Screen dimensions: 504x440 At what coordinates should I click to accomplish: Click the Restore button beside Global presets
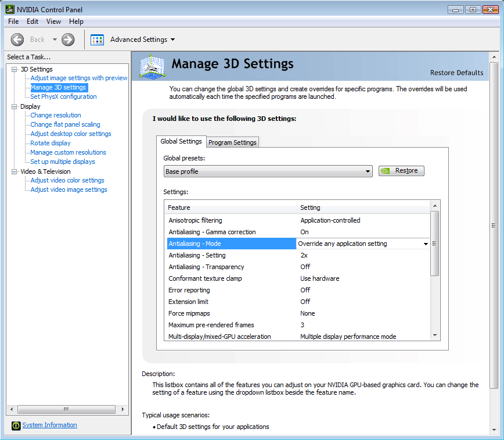click(x=401, y=170)
